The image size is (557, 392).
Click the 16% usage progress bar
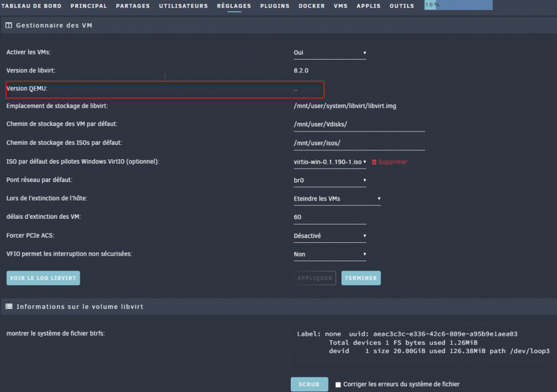[458, 5]
